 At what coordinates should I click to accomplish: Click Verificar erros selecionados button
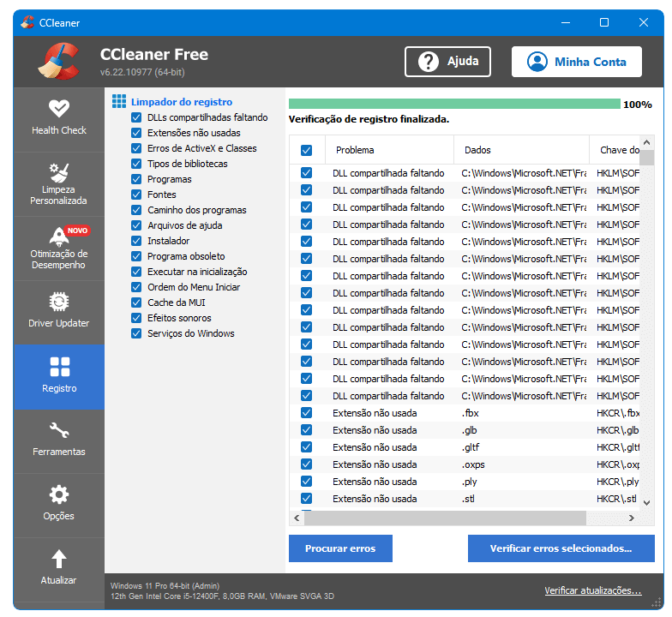pyautogui.click(x=561, y=548)
